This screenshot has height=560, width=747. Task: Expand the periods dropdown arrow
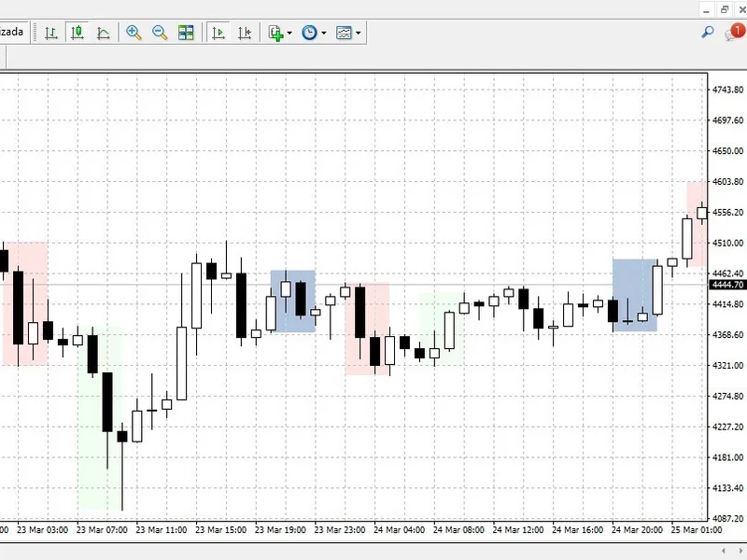tap(324, 33)
